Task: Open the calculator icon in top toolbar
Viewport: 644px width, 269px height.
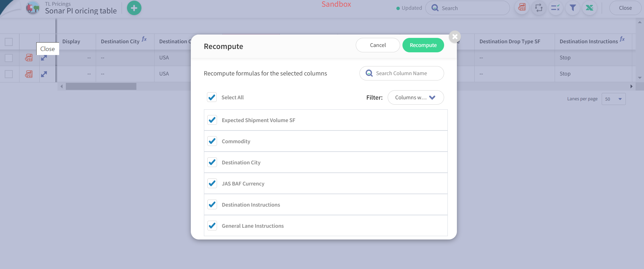Action: [x=522, y=8]
